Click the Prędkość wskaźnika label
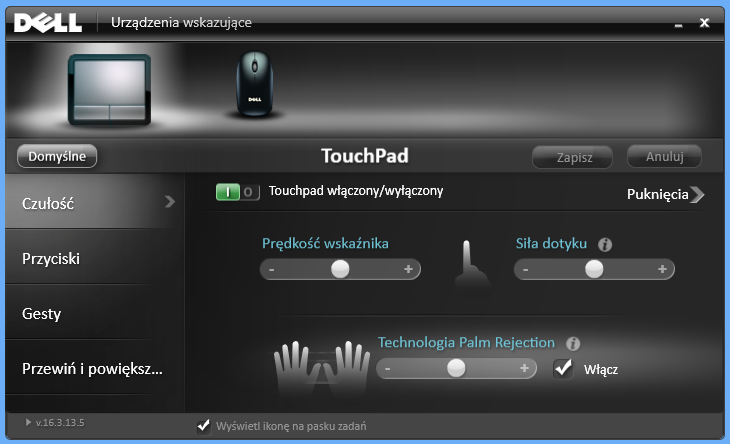The width and height of the screenshot is (730, 444). pos(325,244)
